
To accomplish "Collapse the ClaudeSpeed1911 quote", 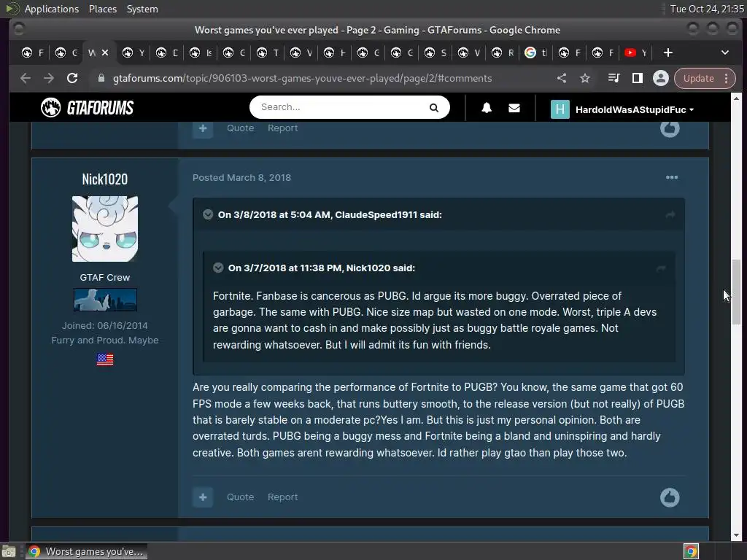I will (x=208, y=214).
